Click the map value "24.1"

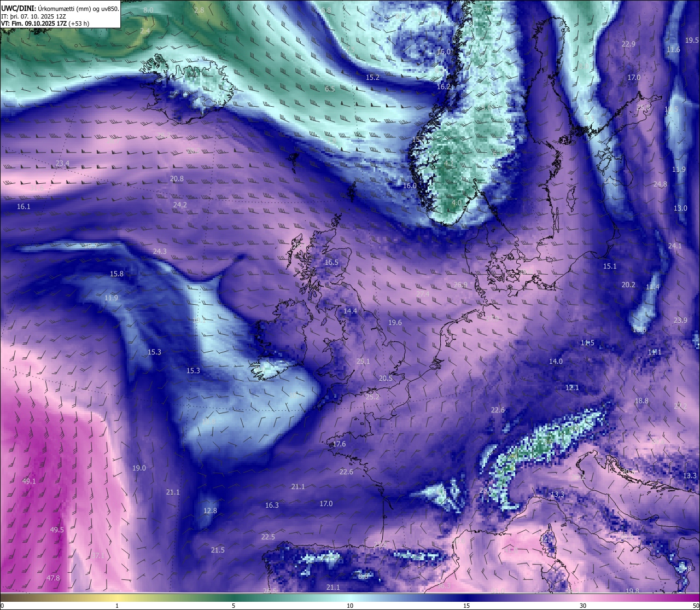click(x=675, y=246)
